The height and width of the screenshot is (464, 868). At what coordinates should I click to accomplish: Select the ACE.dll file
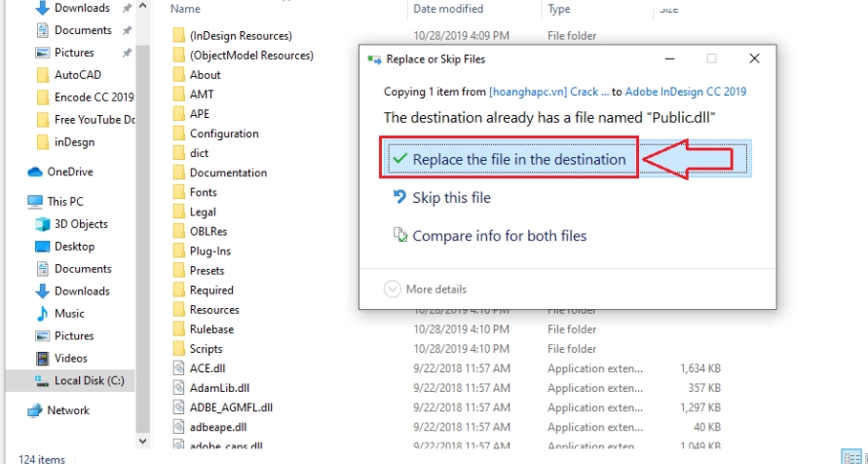(207, 368)
